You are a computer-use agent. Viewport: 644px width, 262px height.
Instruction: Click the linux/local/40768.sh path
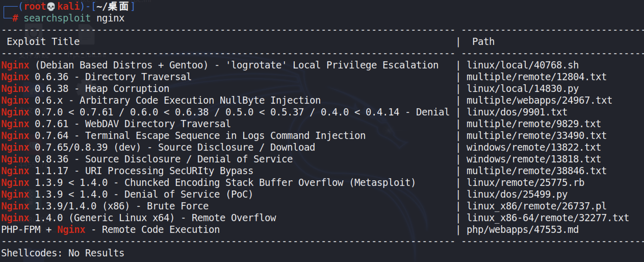pos(522,65)
